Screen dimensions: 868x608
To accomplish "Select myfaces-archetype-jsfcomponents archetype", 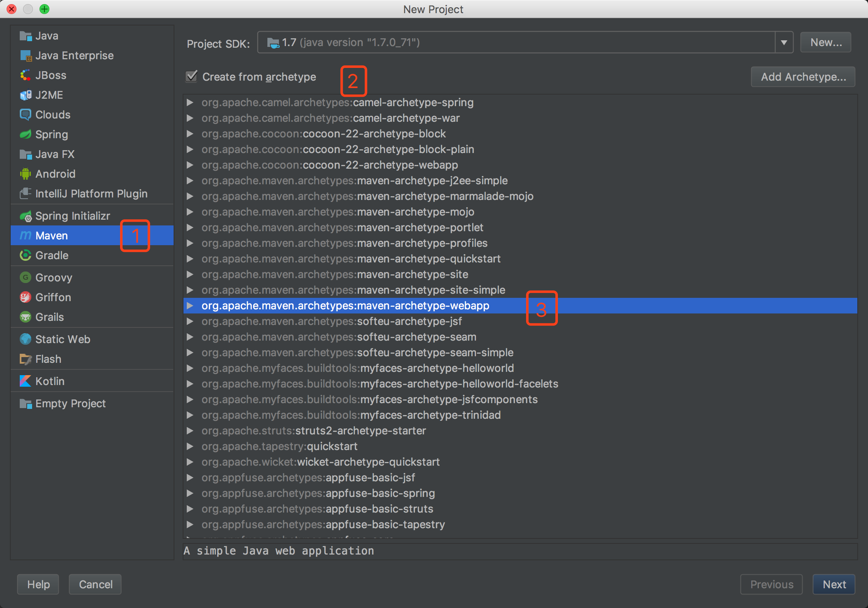I will (369, 399).
